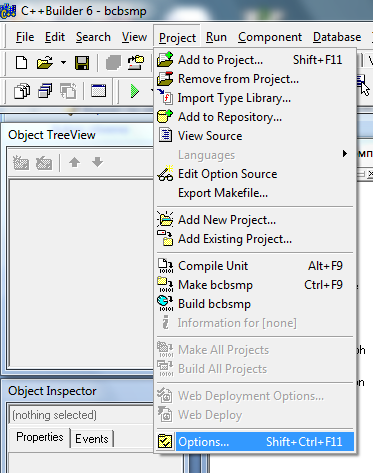The height and width of the screenshot is (473, 373).
Task: Click Make All Projects entry
Action: tap(255, 350)
